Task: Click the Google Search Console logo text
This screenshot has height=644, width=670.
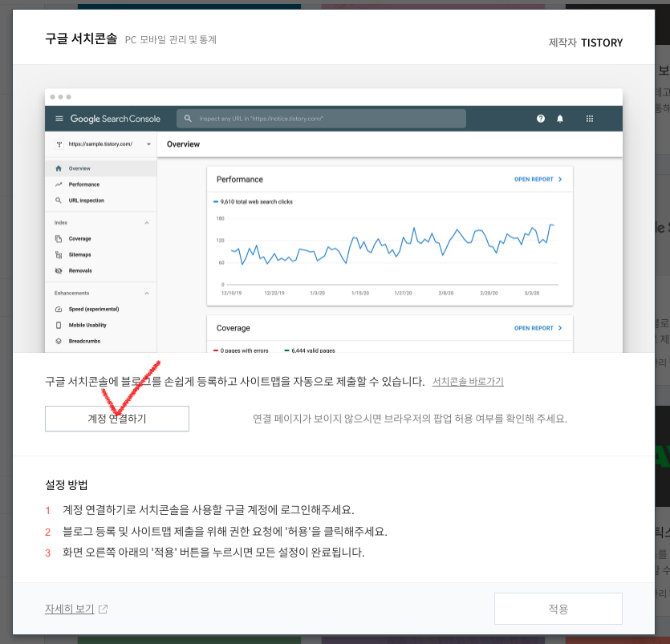Action: click(x=116, y=119)
